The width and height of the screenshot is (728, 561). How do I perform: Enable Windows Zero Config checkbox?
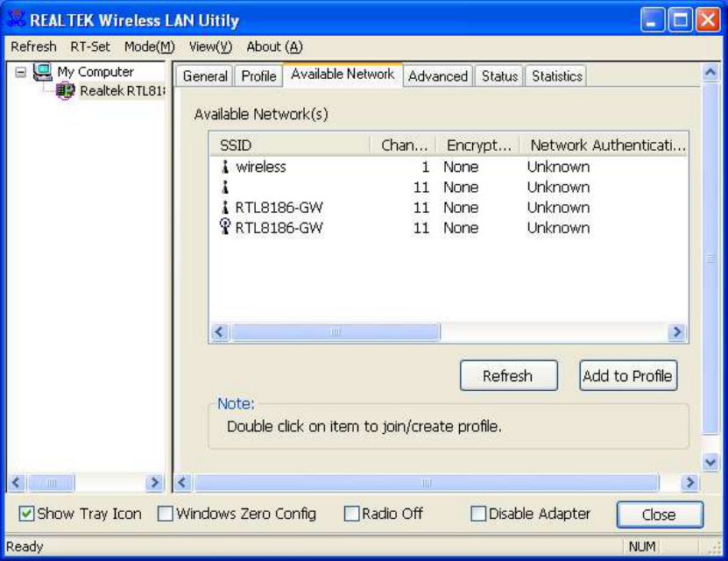pos(165,514)
